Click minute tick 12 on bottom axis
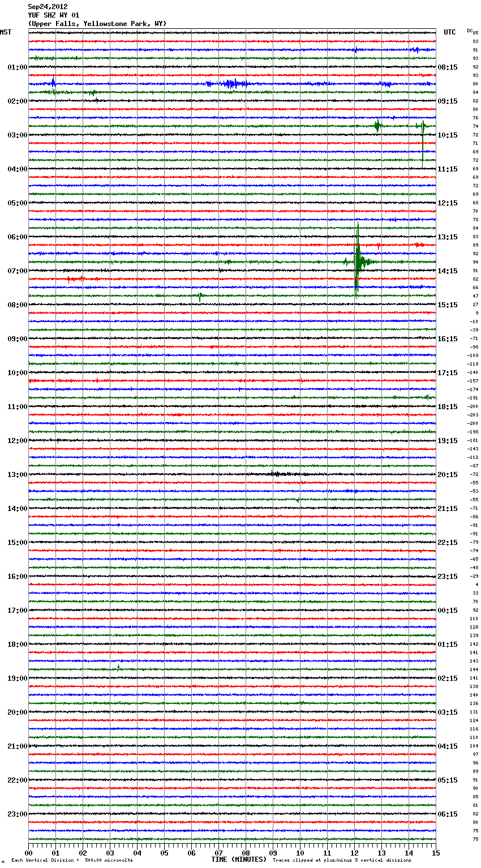Image resolution: width=481 pixels, height=868 pixels. [x=355, y=853]
